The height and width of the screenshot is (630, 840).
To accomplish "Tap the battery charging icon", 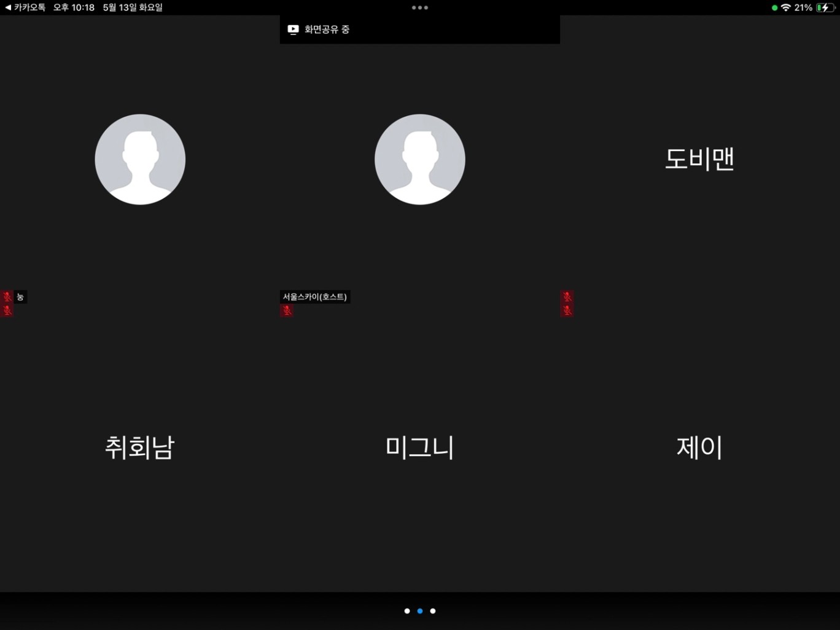I will point(825,8).
